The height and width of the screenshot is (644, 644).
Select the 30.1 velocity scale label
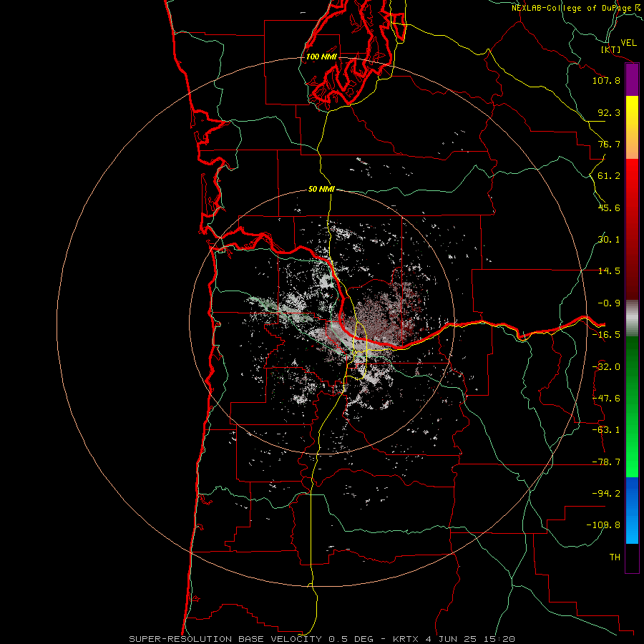(609, 240)
